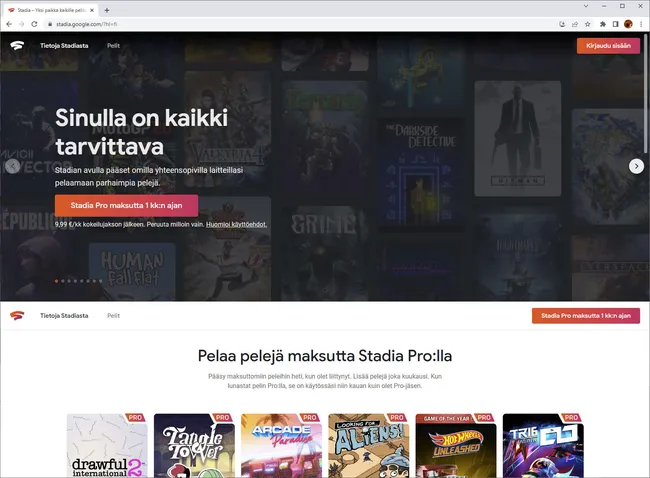Open the extensions puzzle icon
650x478 pixels.
click(603, 24)
